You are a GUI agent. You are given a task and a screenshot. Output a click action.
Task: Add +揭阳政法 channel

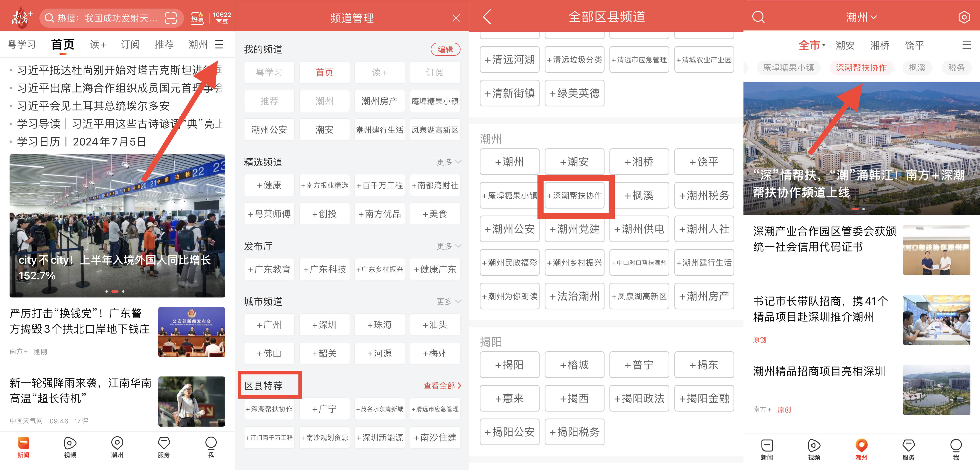pos(639,398)
